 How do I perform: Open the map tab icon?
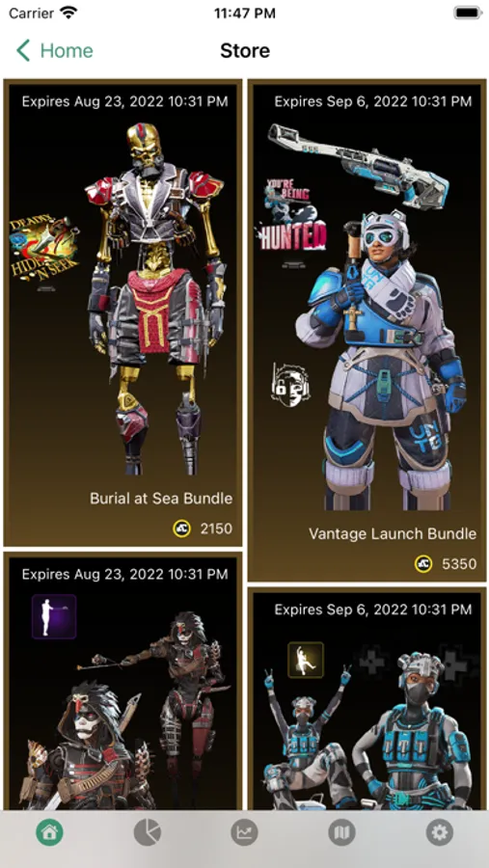click(x=341, y=832)
